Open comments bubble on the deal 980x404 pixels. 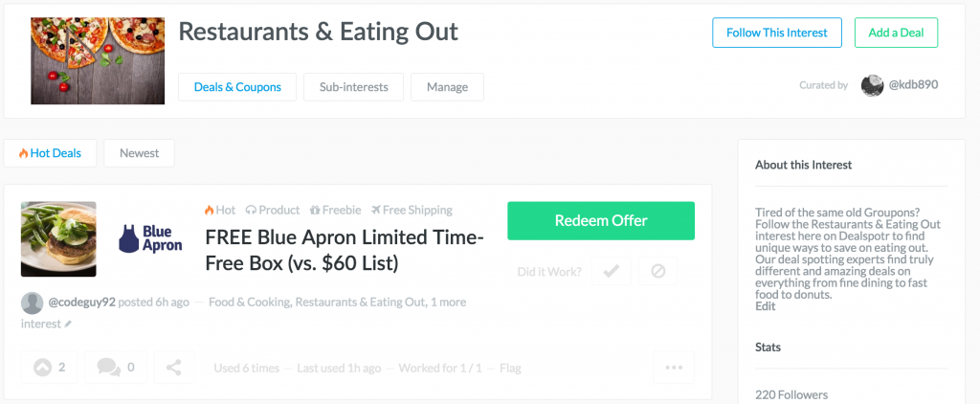116,367
